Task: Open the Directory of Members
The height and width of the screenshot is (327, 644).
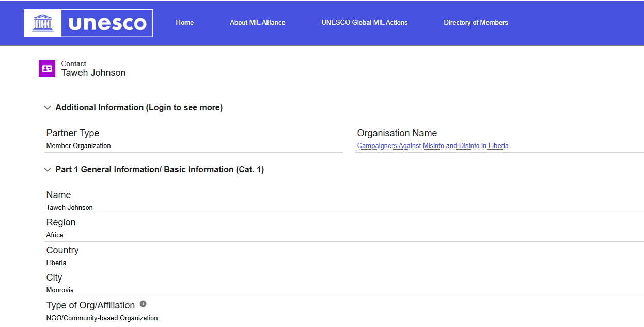Action: (x=476, y=23)
